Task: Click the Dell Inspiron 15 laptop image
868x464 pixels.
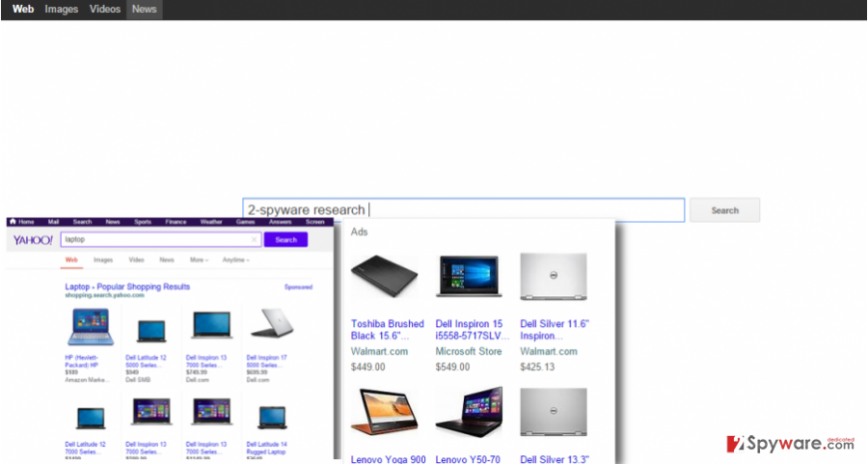Action: (469, 276)
